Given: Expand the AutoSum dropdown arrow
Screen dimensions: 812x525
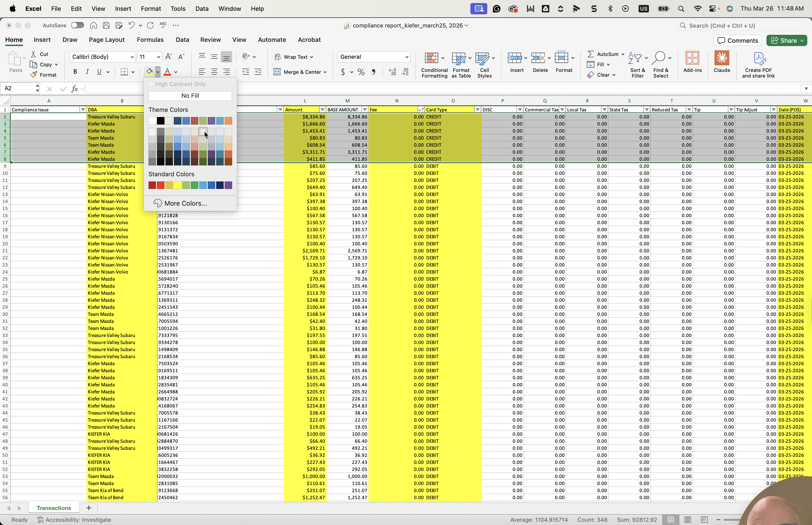Looking at the screenshot, I should (x=623, y=54).
